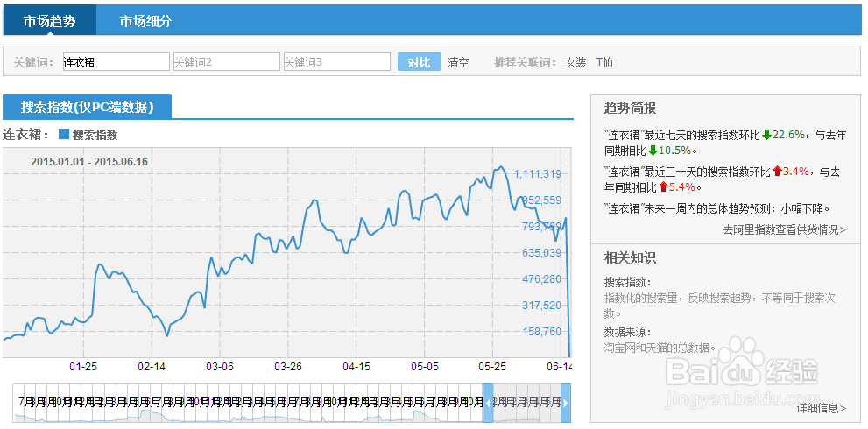Switch to the 市场趋势 tab
The image size is (868, 429).
[49, 22]
